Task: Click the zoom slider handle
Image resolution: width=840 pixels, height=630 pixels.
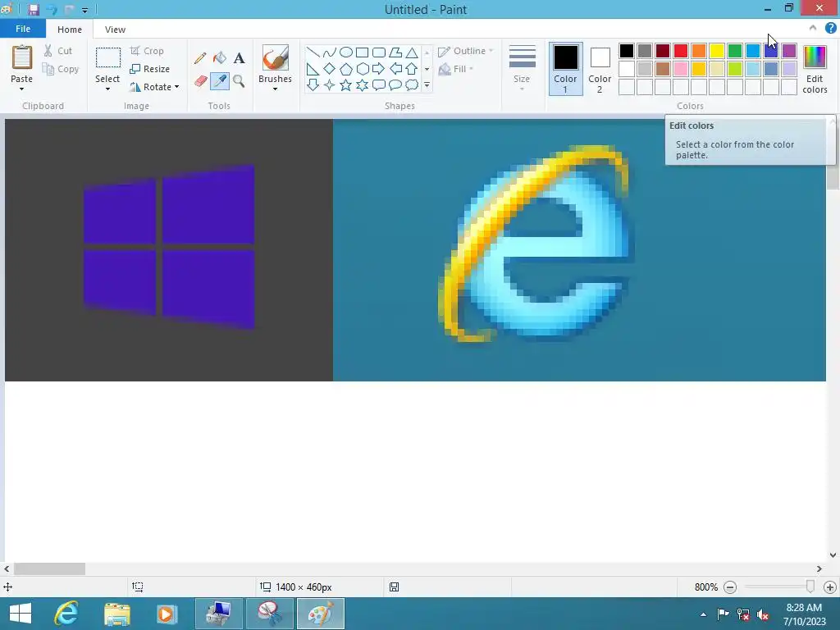Action: (810, 587)
